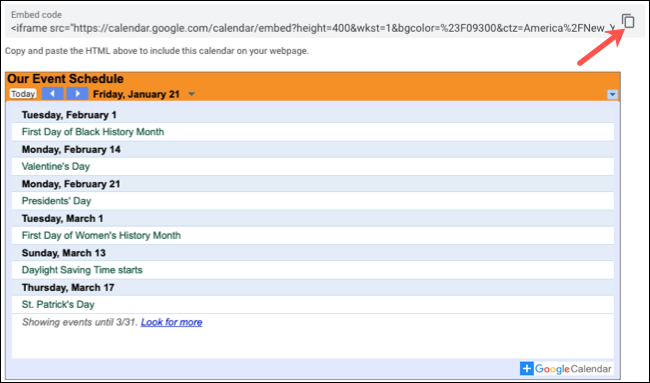The width and height of the screenshot is (650, 383).
Task: Go to previous period with left arrow
Action: [53, 94]
